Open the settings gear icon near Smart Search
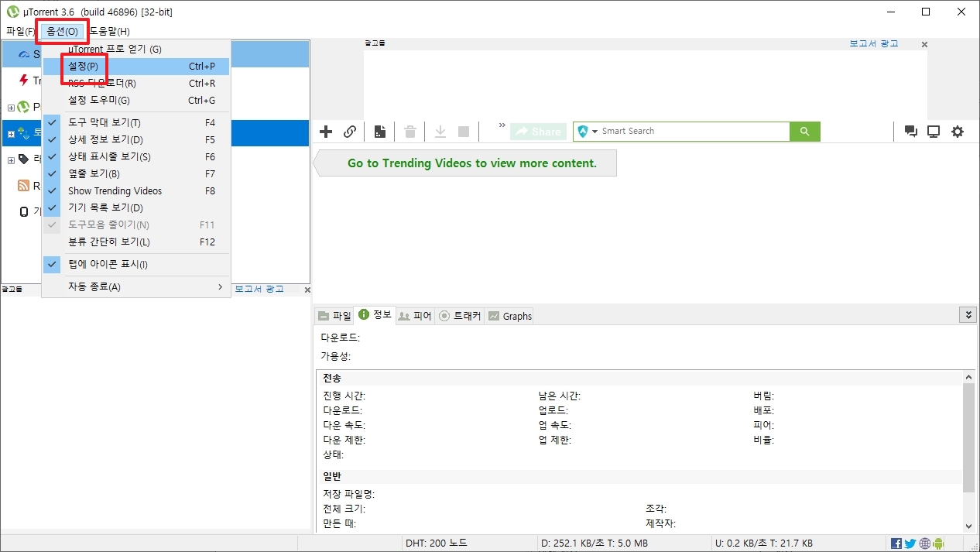 click(x=958, y=131)
